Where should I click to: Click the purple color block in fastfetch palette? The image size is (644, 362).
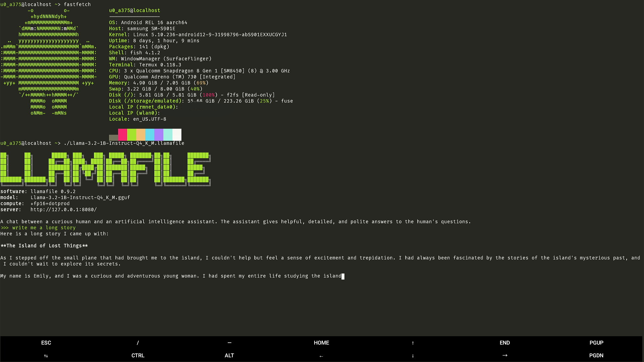[159, 134]
